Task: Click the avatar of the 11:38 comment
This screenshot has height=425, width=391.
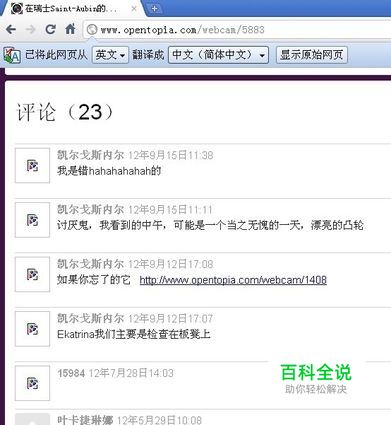Action: pyautogui.click(x=32, y=165)
